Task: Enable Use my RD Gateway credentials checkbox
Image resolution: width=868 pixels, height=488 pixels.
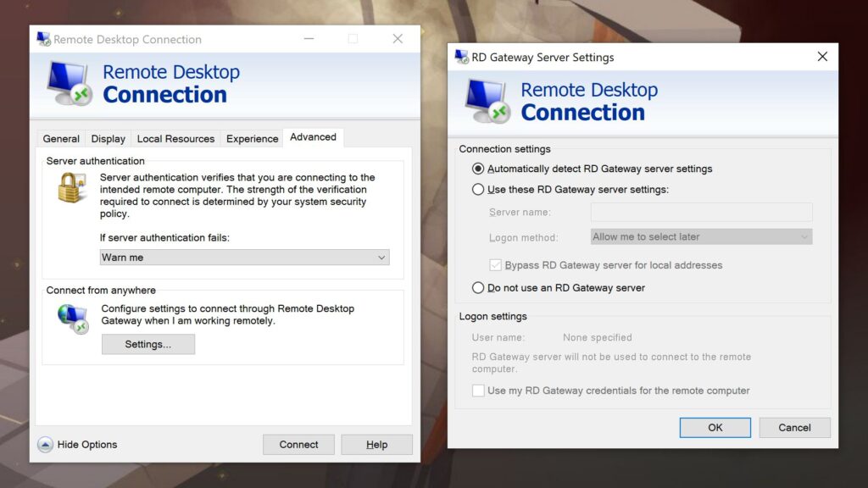Action: pyautogui.click(x=478, y=391)
